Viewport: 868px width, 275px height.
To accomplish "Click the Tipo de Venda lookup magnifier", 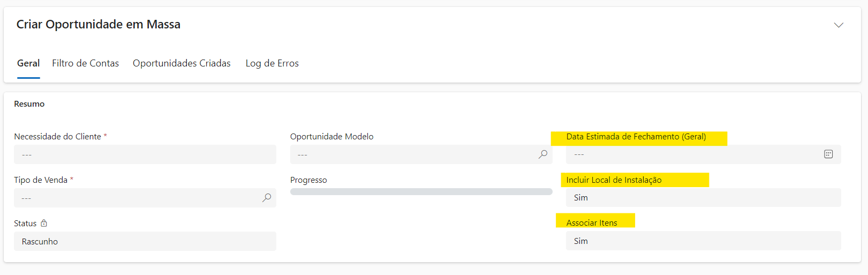I will [266, 198].
